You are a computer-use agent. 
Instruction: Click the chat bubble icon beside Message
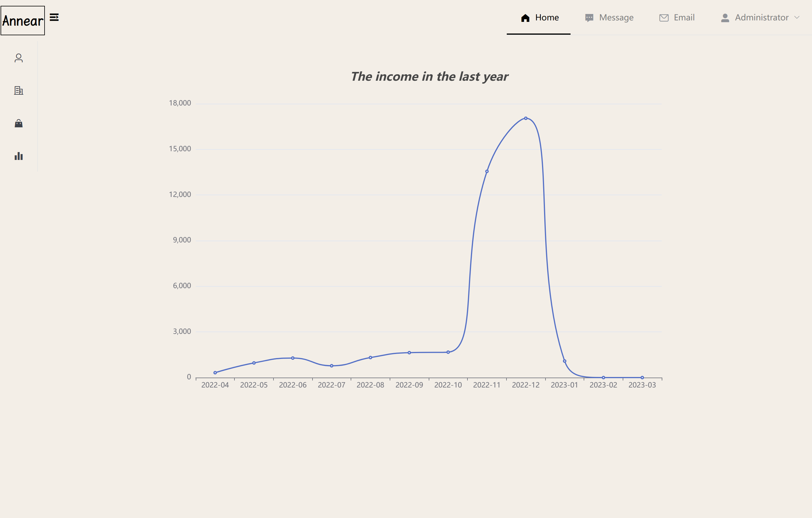[589, 17]
